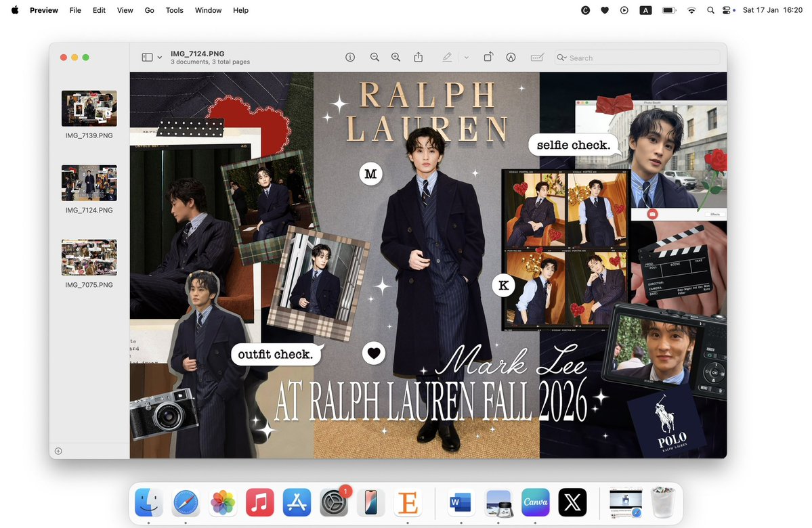Image resolution: width=812 pixels, height=528 pixels.
Task: Check the battery status icon
Action: pos(669,10)
